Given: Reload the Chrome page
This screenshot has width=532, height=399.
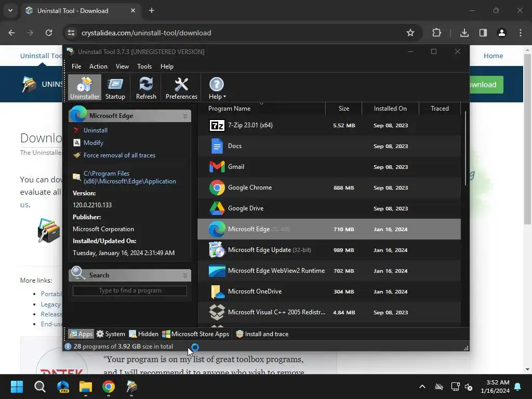Looking at the screenshot, I should tap(49, 33).
